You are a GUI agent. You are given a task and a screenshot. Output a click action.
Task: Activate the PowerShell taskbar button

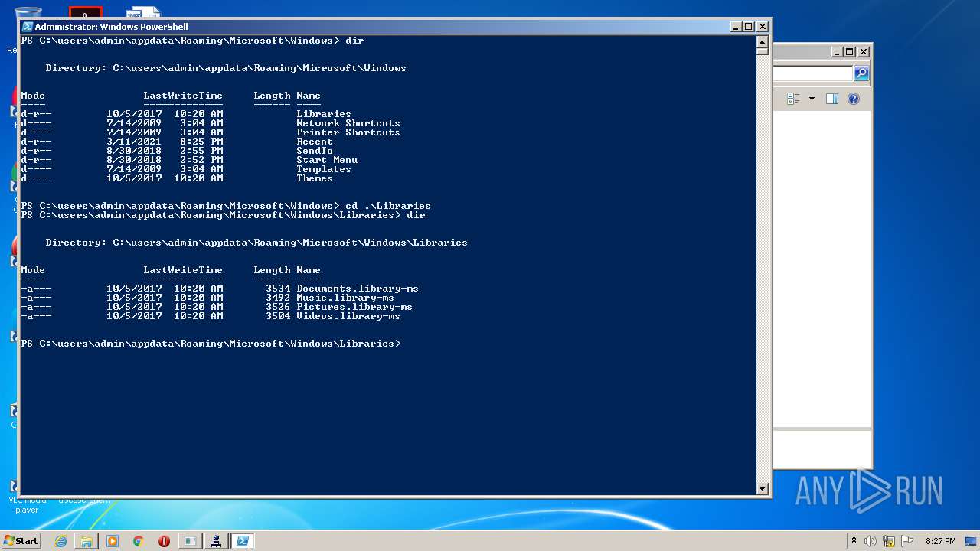pyautogui.click(x=242, y=541)
